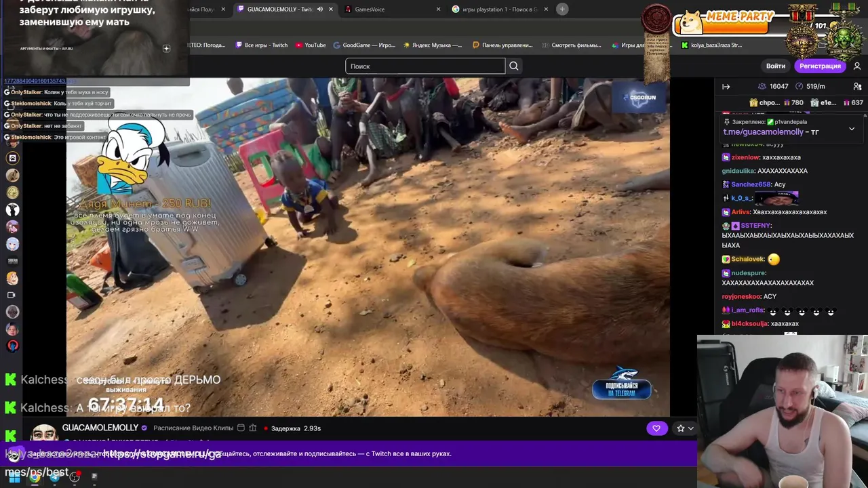The image size is (868, 488).
Task: Click the Telegram subscribe shark badge
Action: (x=622, y=384)
